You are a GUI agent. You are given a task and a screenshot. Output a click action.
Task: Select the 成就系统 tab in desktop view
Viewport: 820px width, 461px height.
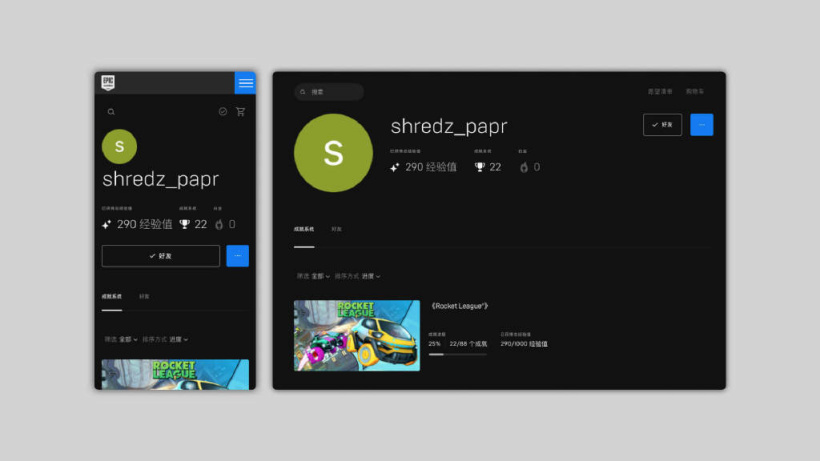click(304, 229)
